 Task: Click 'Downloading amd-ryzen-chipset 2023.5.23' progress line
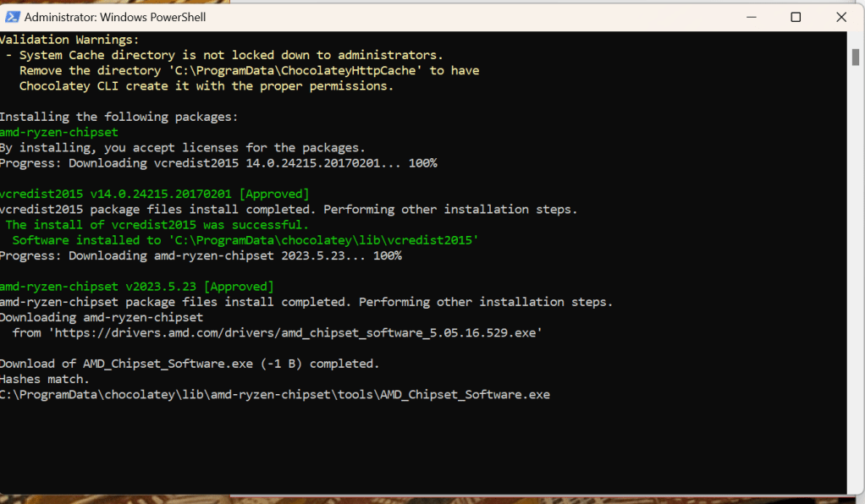coord(201,256)
